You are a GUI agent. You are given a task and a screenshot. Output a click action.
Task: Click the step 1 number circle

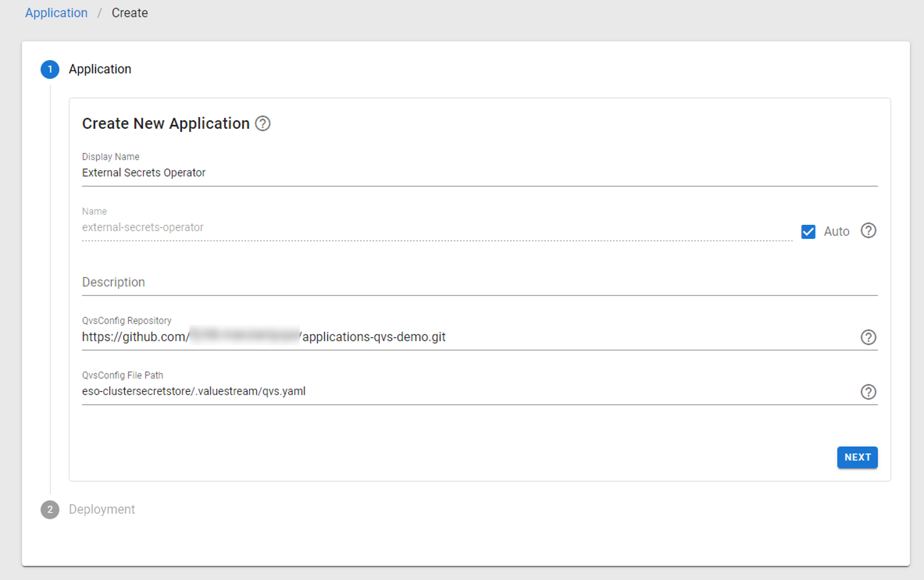pyautogui.click(x=50, y=69)
